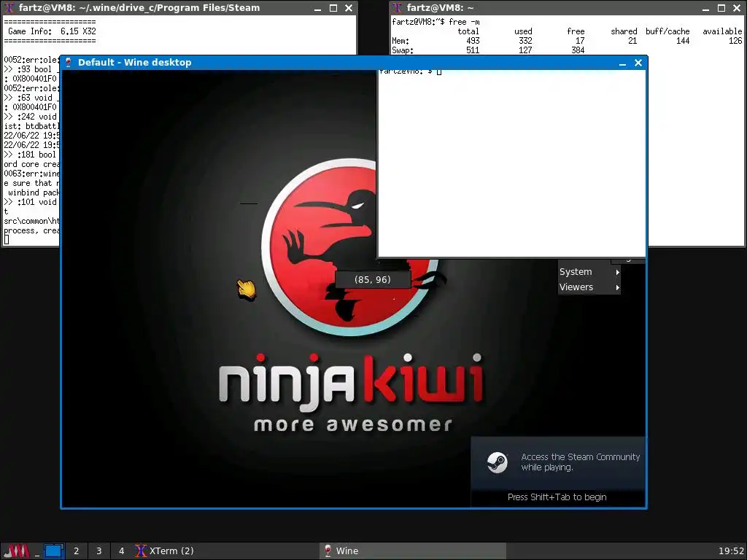Close the Steam directory xterm window
Viewport: 747px width, 560px height.
pyautogui.click(x=349, y=8)
